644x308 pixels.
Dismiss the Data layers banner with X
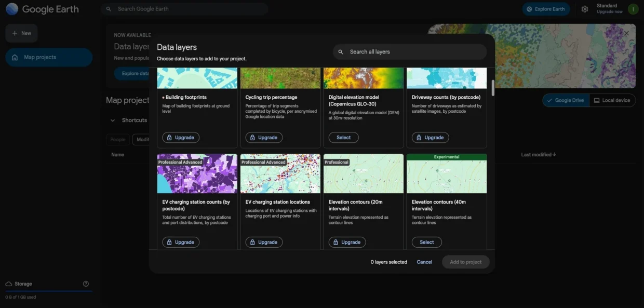tap(626, 33)
